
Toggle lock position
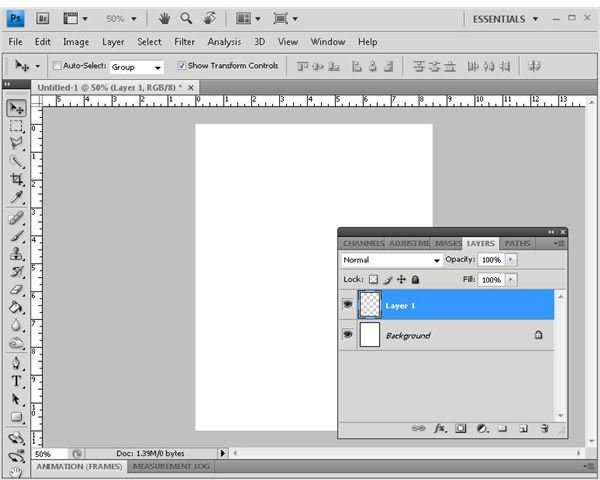(x=401, y=279)
